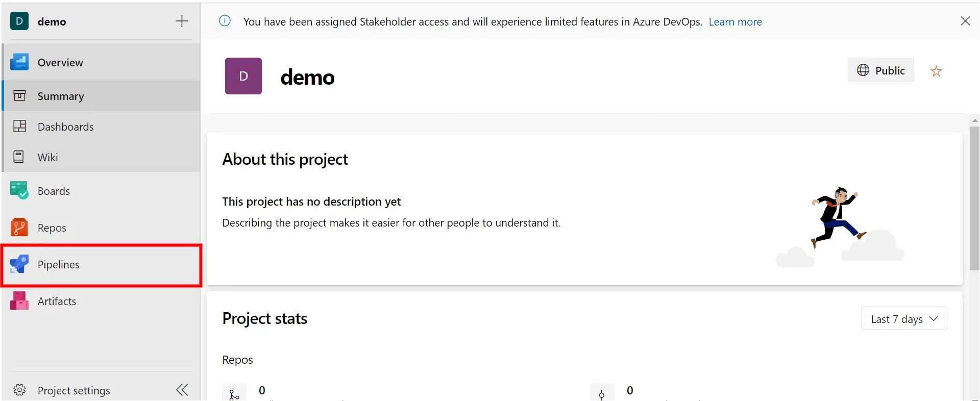The width and height of the screenshot is (980, 401).
Task: Click the Project settings gear icon
Action: tap(19, 390)
